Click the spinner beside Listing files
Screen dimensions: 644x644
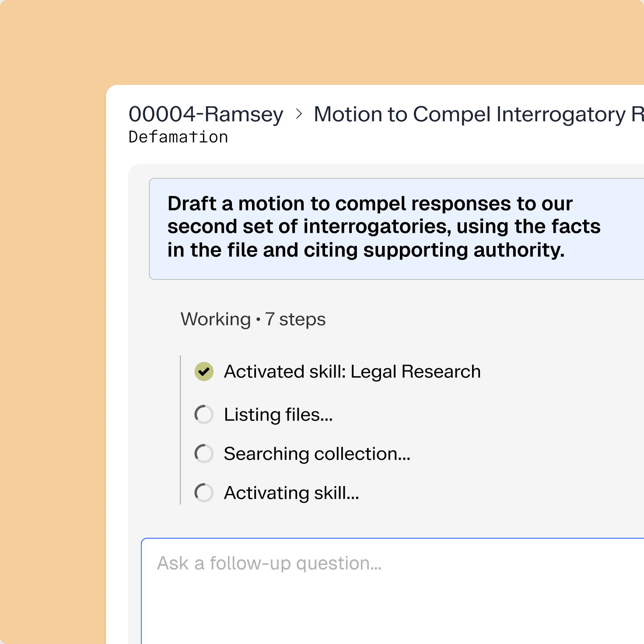(204, 414)
